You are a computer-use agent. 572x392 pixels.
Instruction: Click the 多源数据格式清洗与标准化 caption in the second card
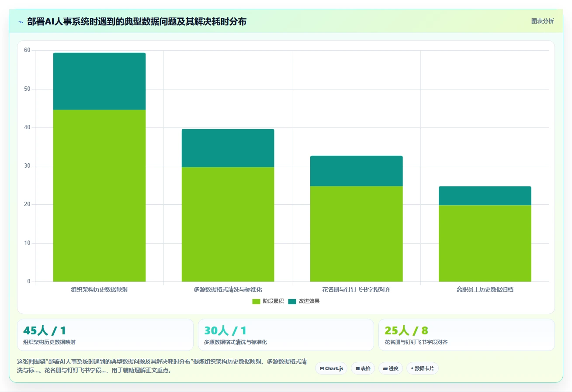(x=236, y=342)
